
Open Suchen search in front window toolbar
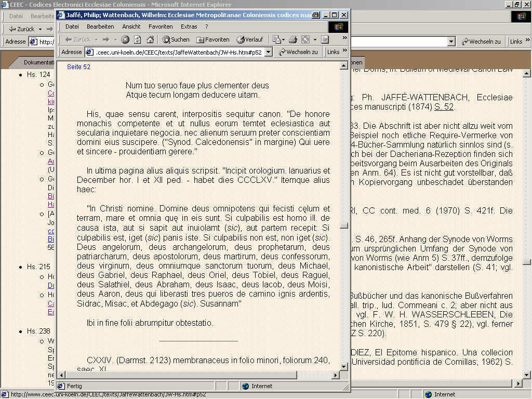click(x=176, y=39)
